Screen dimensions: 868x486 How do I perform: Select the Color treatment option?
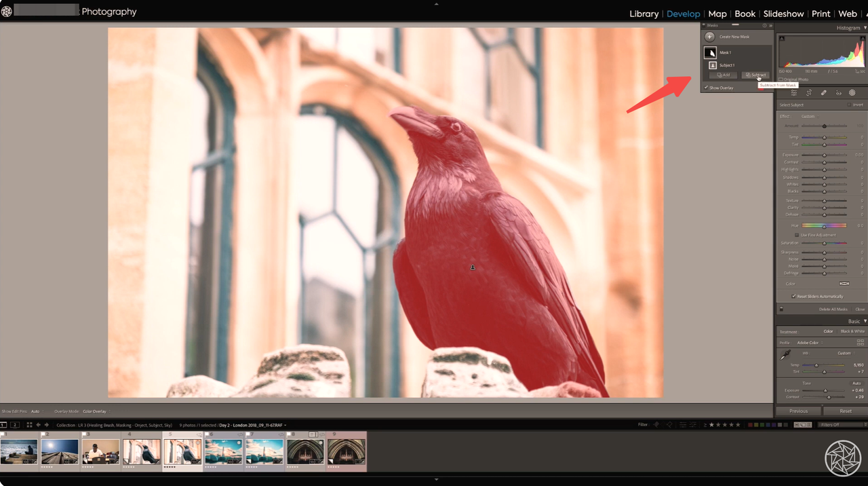point(828,331)
